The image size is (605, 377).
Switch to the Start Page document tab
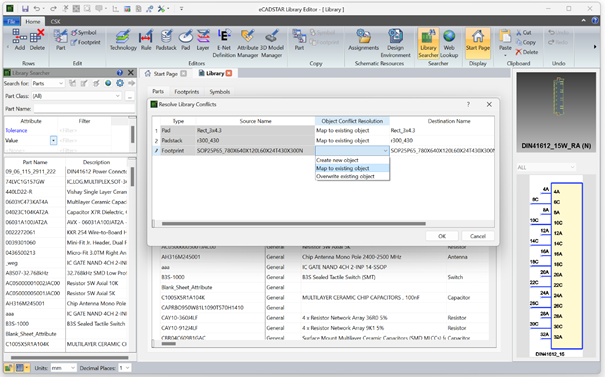165,73
